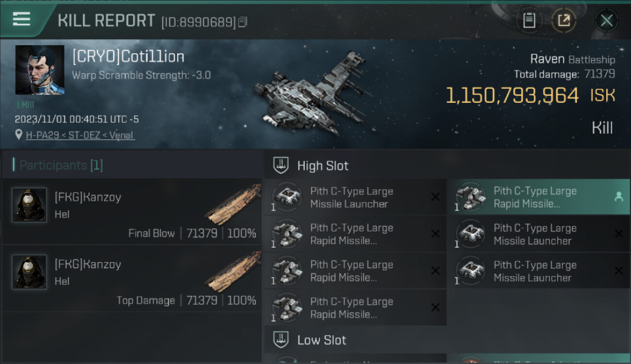This screenshot has height=364, width=631.
Task: Click Kanzoy's portrait in the Final Blow row
Action: 29,205
